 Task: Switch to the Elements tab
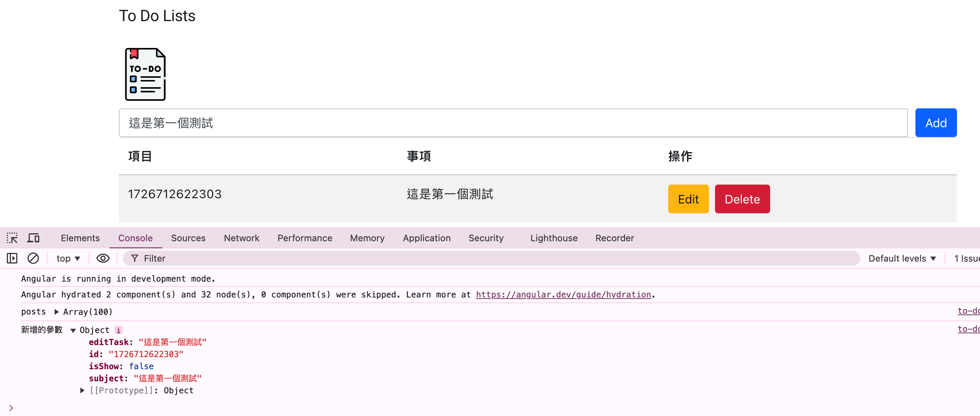(80, 238)
